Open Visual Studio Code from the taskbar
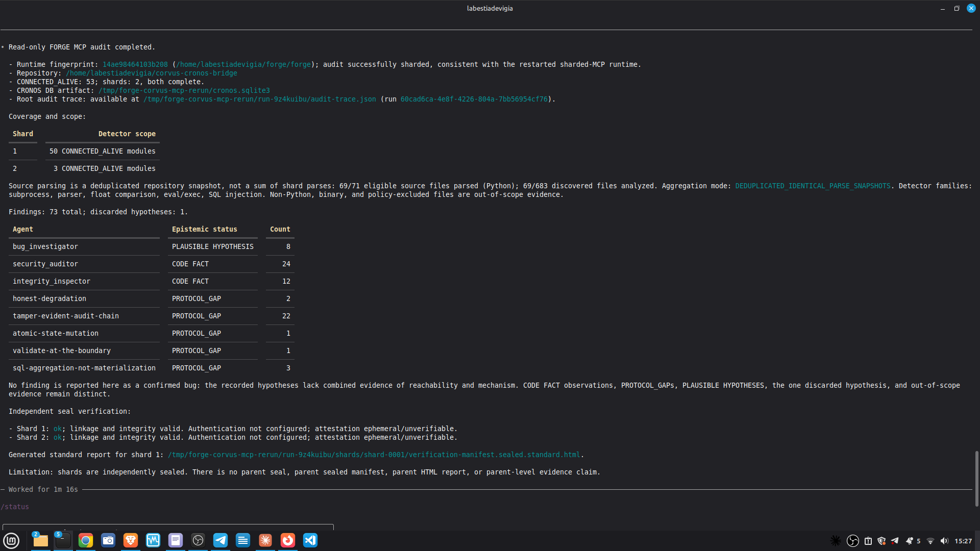 [310, 540]
